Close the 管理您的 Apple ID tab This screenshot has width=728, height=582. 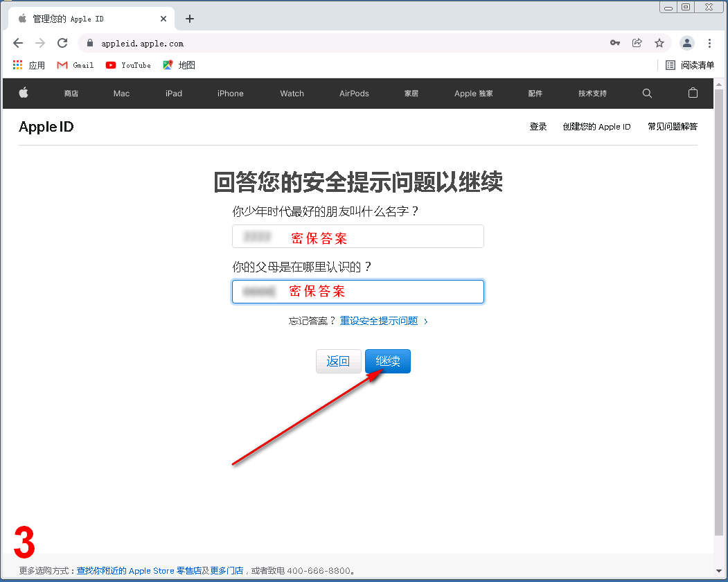[163, 19]
